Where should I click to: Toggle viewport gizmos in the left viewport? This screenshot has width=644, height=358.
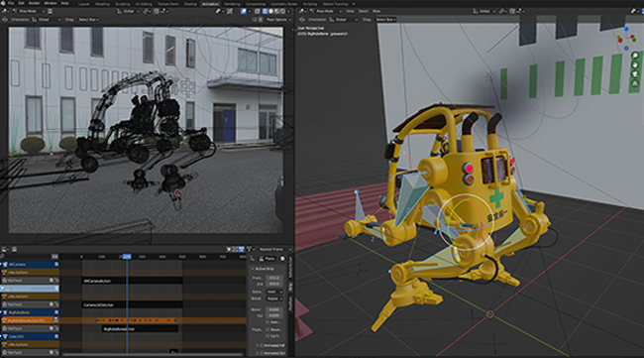(x=230, y=11)
